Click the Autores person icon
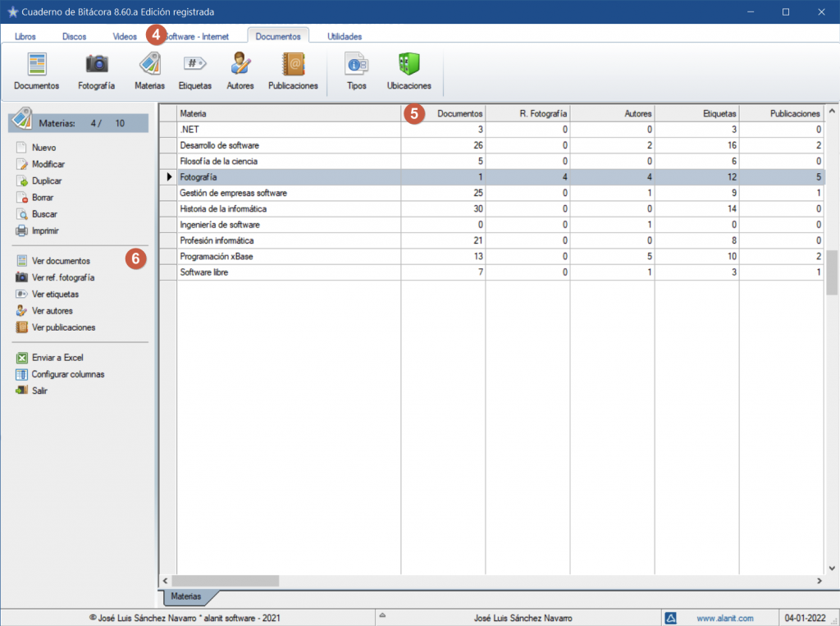This screenshot has width=840, height=626. pos(240,66)
